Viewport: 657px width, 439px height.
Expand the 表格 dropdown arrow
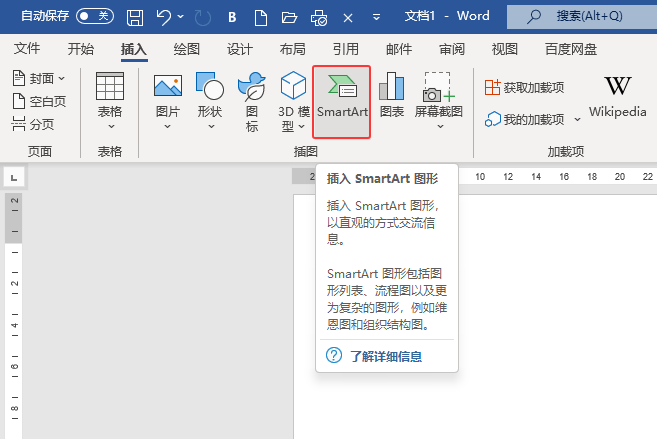click(x=111, y=127)
